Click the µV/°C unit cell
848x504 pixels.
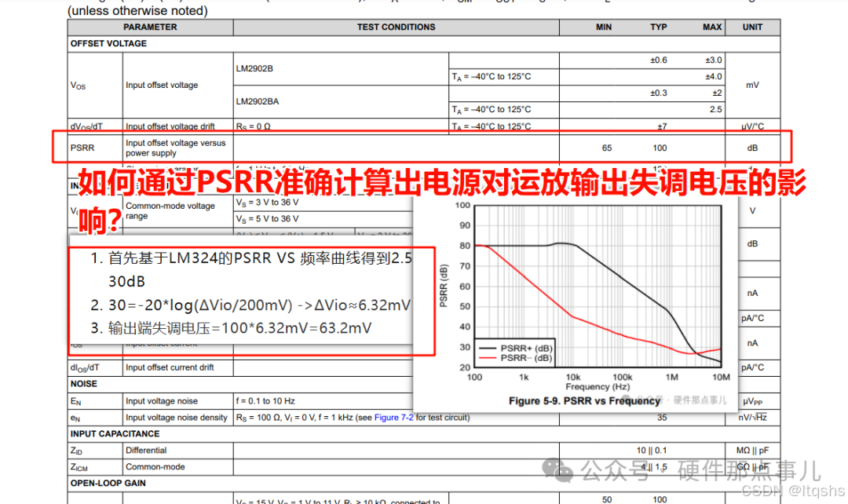click(x=752, y=126)
